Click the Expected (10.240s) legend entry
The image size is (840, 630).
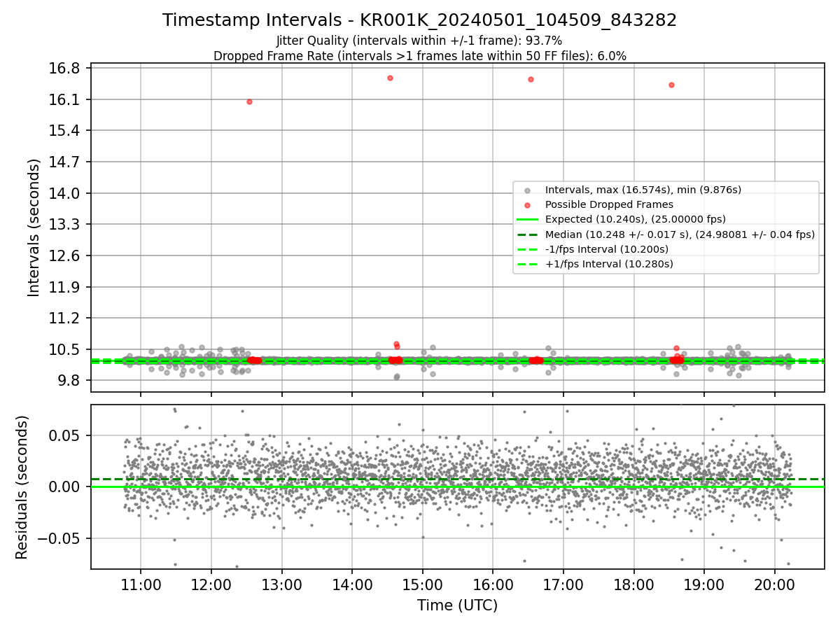pyautogui.click(x=636, y=219)
